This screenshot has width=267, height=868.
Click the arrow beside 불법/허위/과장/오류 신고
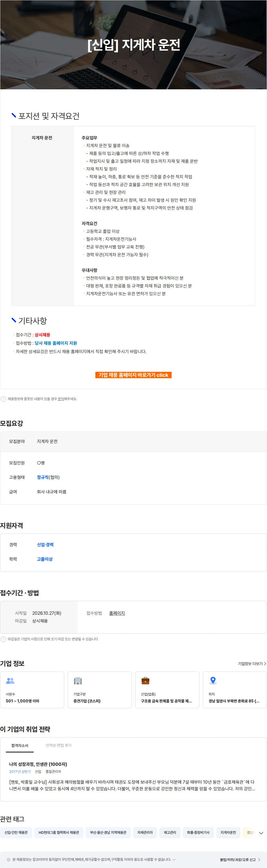(259, 860)
